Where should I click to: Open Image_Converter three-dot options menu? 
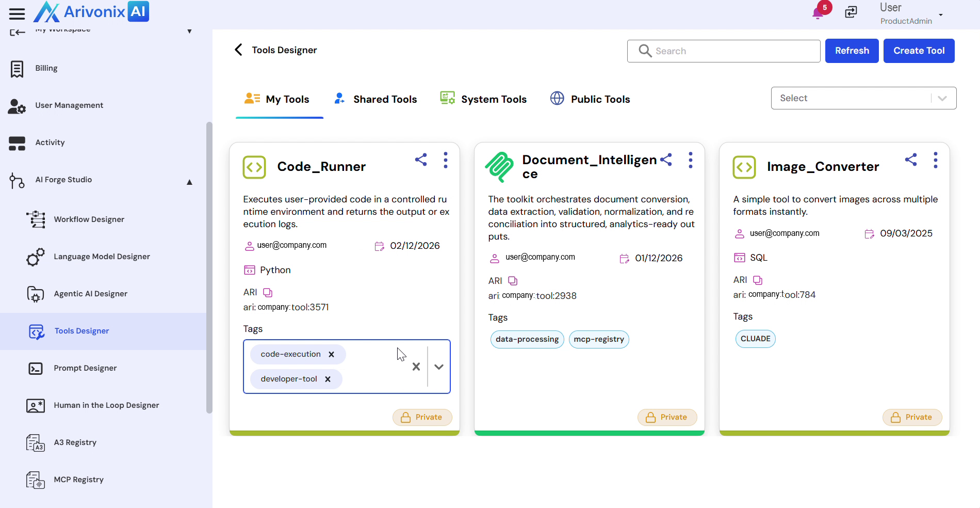[935, 160]
